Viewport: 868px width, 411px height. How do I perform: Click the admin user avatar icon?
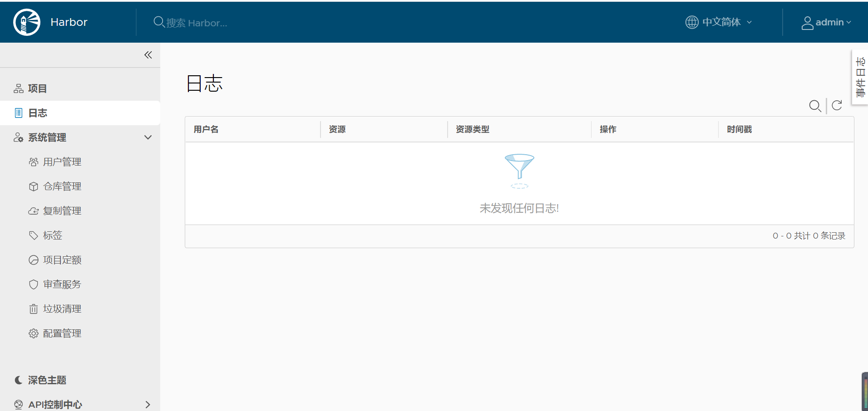[807, 23]
